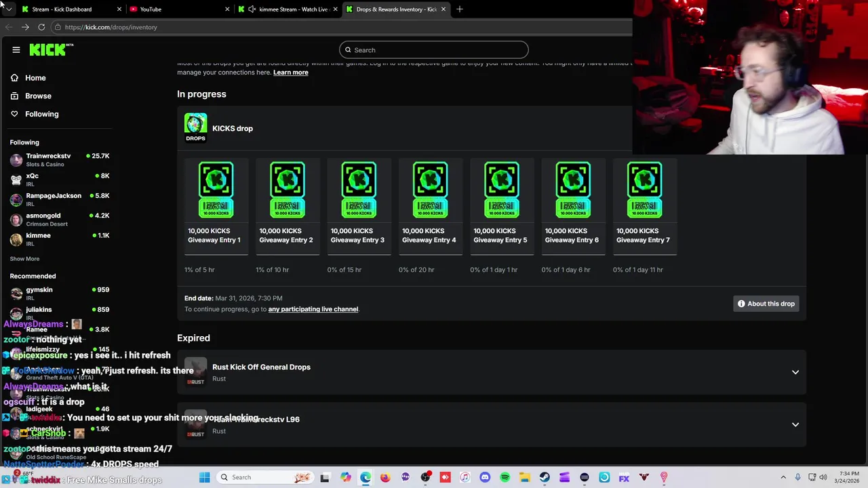868x488 pixels.
Task: Select Giveaway Entry 5 reward thumbnail
Action: coord(502,190)
